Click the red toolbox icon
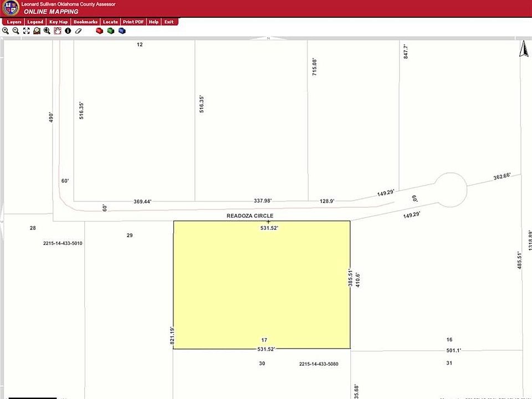 click(x=100, y=31)
